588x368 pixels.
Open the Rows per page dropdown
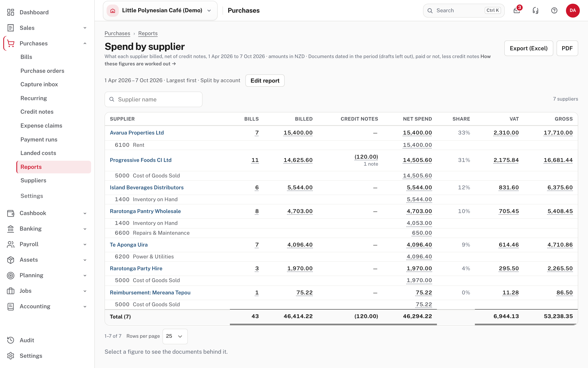click(x=175, y=336)
